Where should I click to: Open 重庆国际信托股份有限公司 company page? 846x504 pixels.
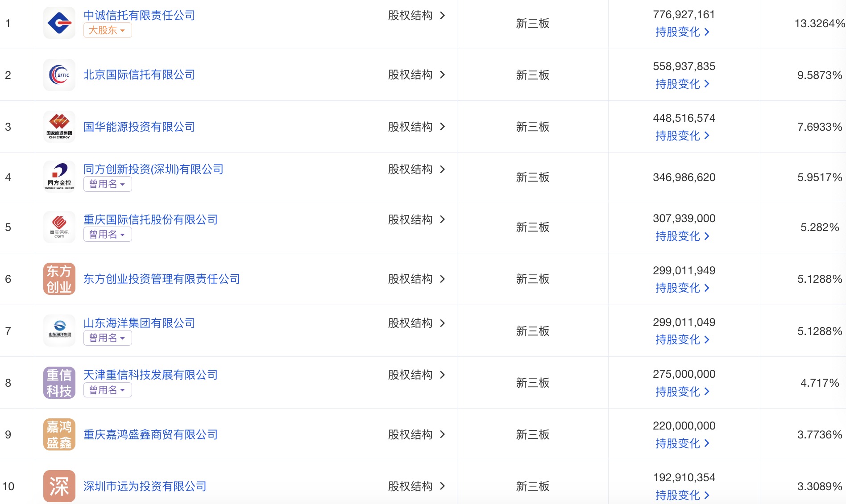coord(150,219)
